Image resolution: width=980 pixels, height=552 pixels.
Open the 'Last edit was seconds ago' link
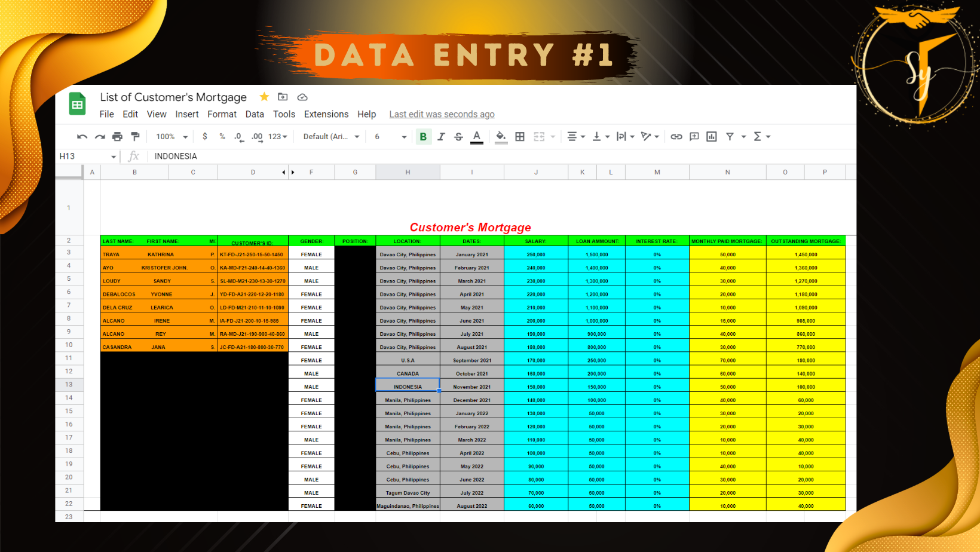pyautogui.click(x=442, y=114)
